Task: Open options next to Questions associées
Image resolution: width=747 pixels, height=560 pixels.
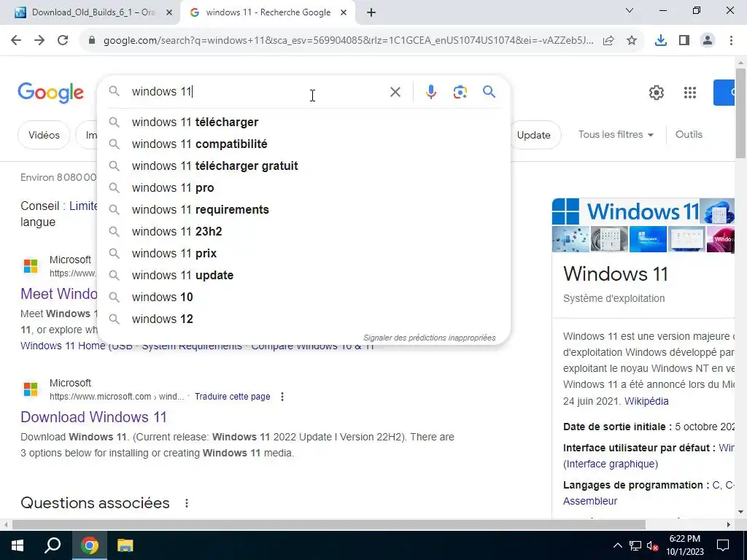Action: pyautogui.click(x=187, y=503)
